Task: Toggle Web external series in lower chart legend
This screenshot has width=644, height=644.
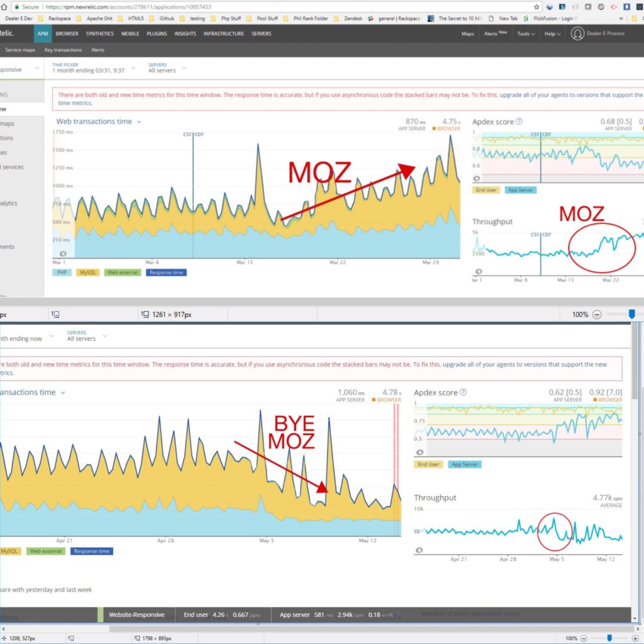Action: pos(45,551)
